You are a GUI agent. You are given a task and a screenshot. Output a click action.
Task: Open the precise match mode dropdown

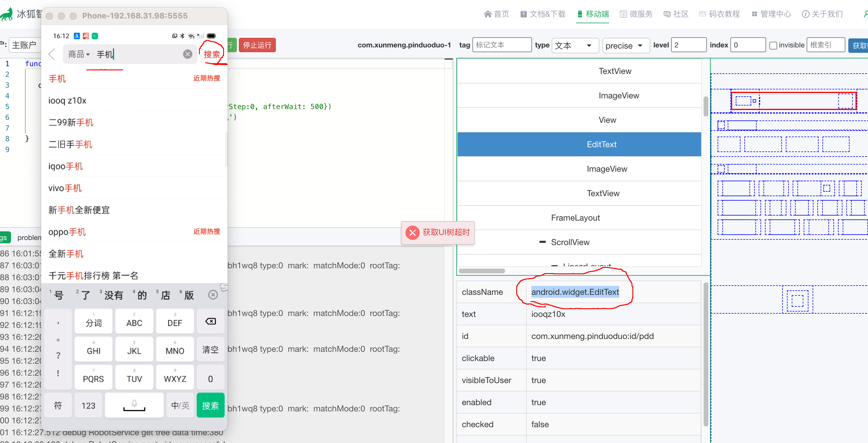coord(626,45)
